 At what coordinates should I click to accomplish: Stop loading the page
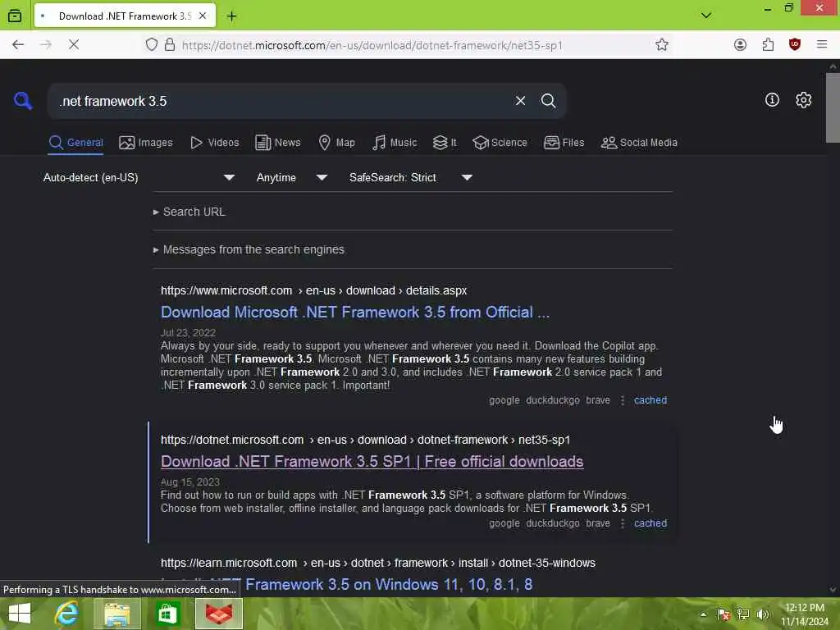pyautogui.click(x=74, y=45)
